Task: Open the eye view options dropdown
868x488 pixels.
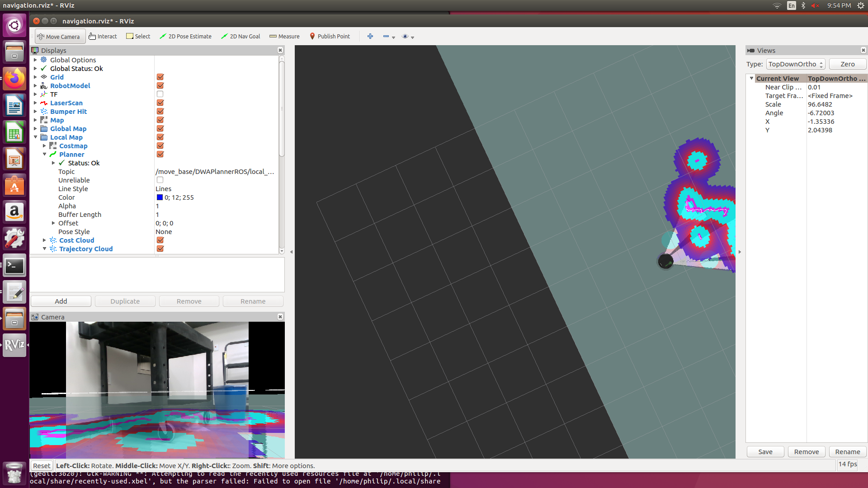Action: point(408,37)
